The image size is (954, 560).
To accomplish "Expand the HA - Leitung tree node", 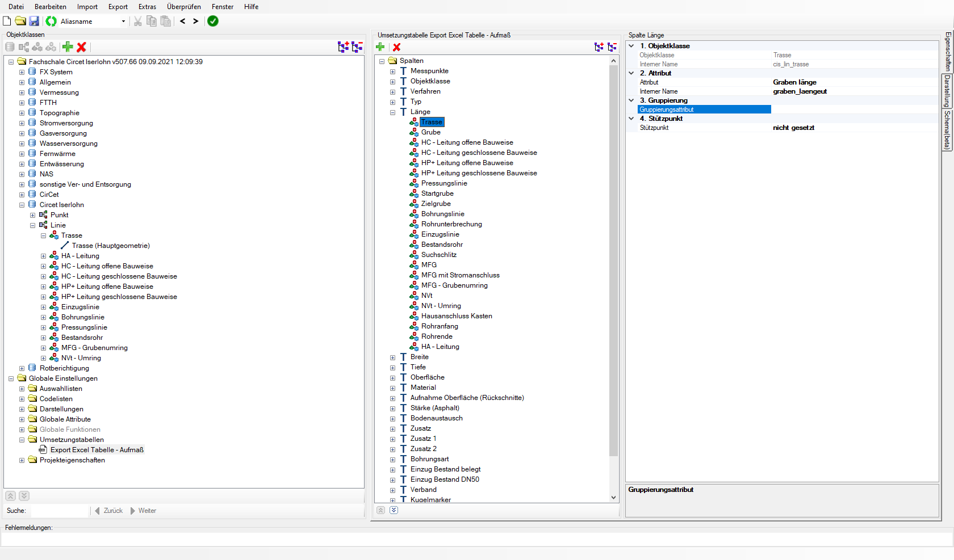I will pyautogui.click(x=43, y=256).
